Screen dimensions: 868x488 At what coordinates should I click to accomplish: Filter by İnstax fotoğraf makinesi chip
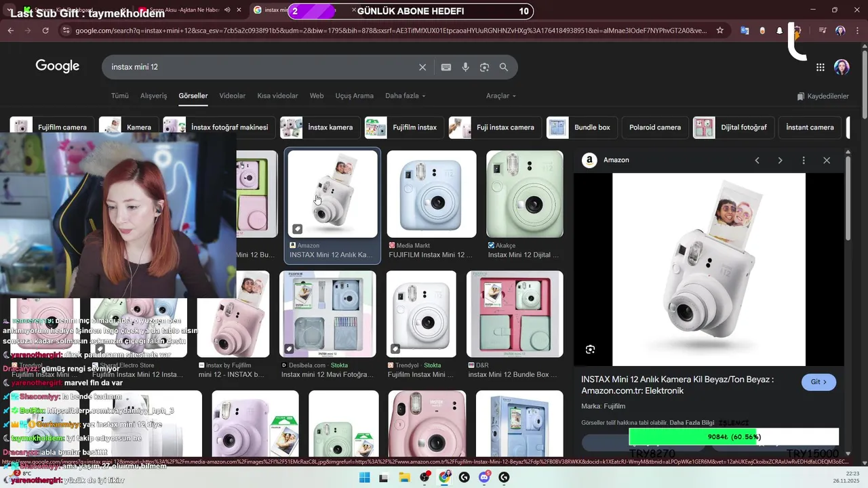(x=219, y=127)
